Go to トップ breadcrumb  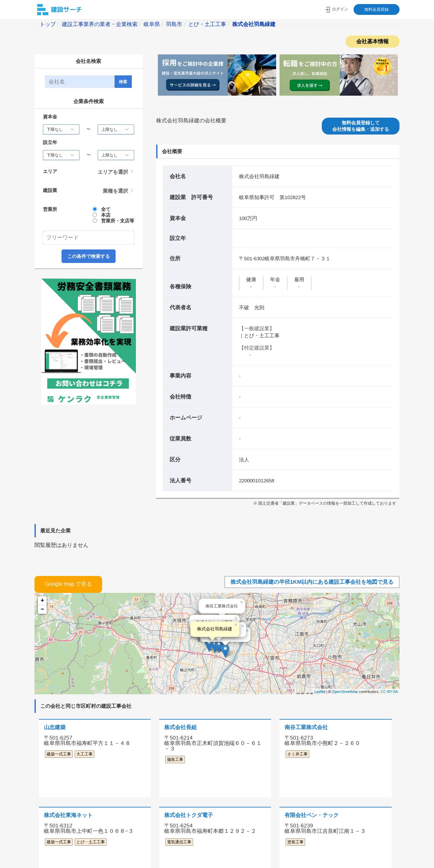click(48, 24)
